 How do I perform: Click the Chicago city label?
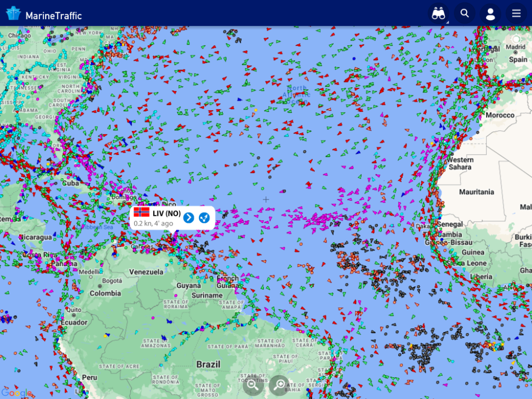tap(19, 35)
